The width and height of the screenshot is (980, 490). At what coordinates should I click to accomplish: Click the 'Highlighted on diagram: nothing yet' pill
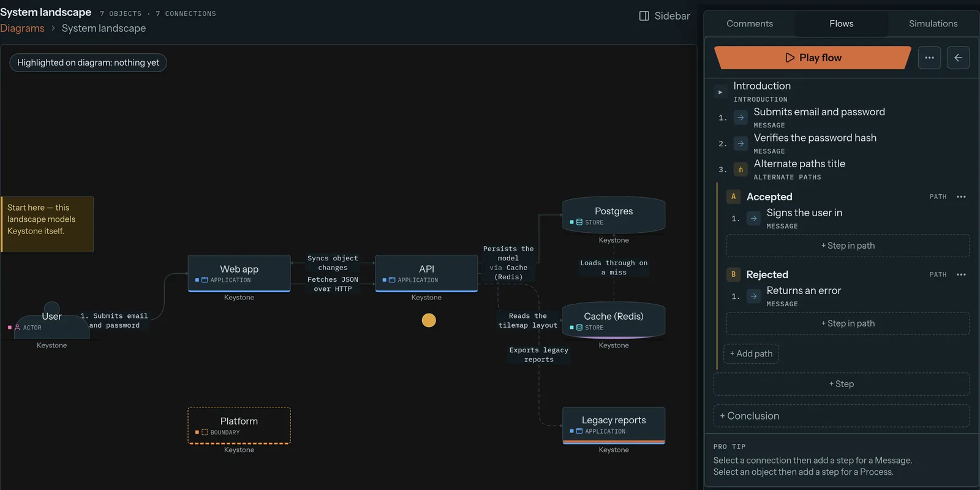coord(88,62)
